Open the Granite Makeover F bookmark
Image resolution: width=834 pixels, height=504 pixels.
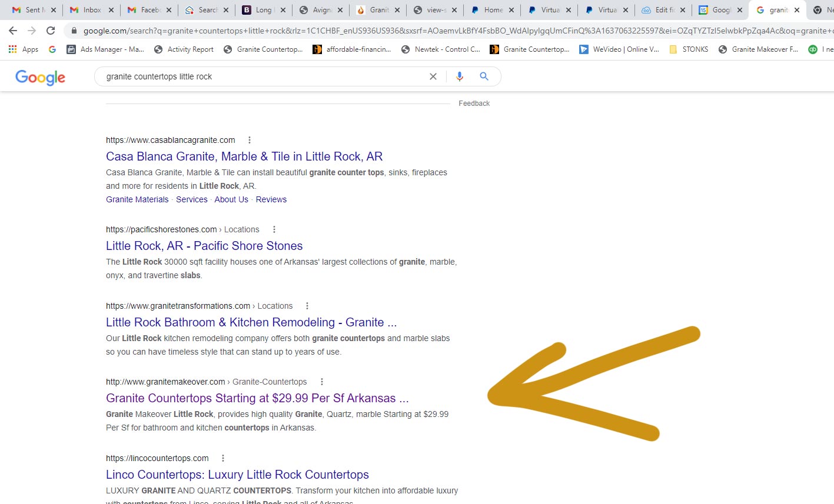coord(759,49)
